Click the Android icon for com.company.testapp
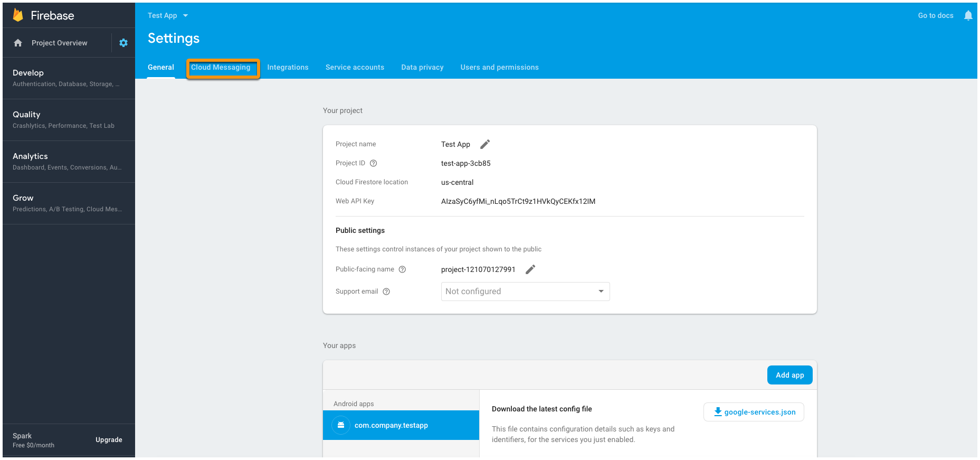Image resolution: width=980 pixels, height=460 pixels. click(341, 425)
